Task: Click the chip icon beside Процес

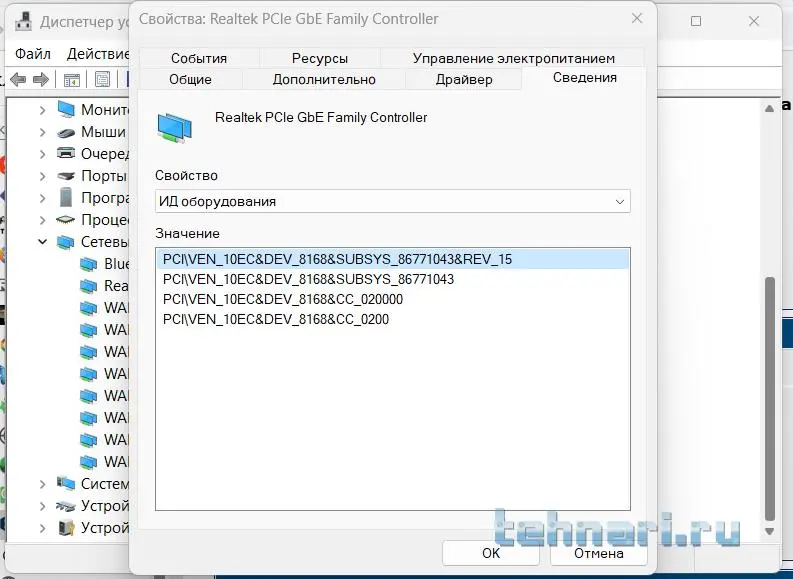Action: (66, 219)
